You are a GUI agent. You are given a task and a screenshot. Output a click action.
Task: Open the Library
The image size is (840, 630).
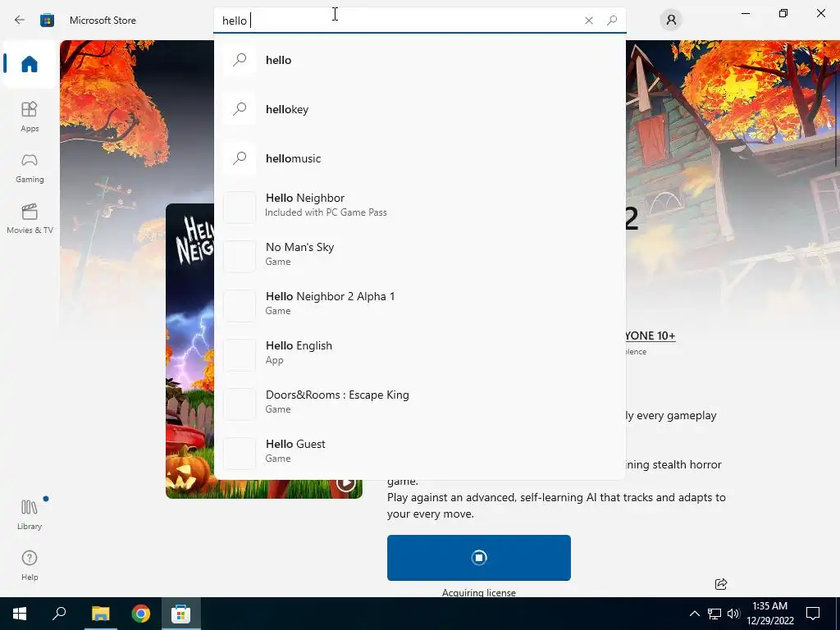(30, 514)
